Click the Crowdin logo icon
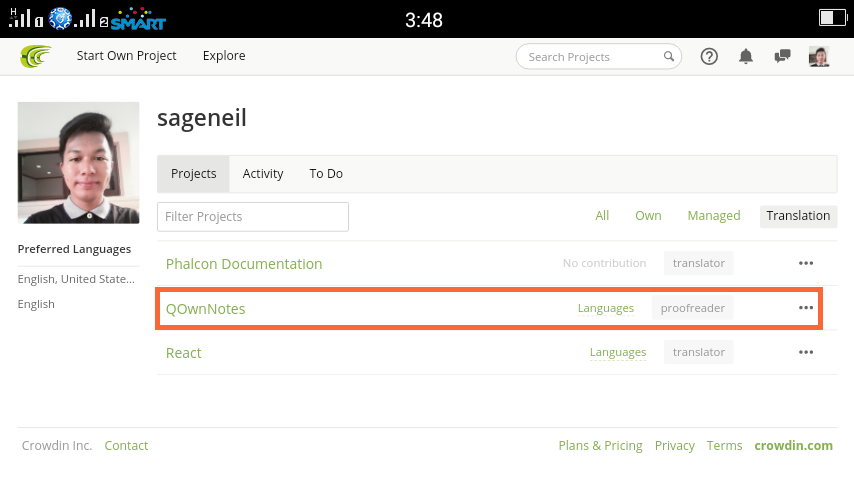854x480 pixels. [35, 56]
